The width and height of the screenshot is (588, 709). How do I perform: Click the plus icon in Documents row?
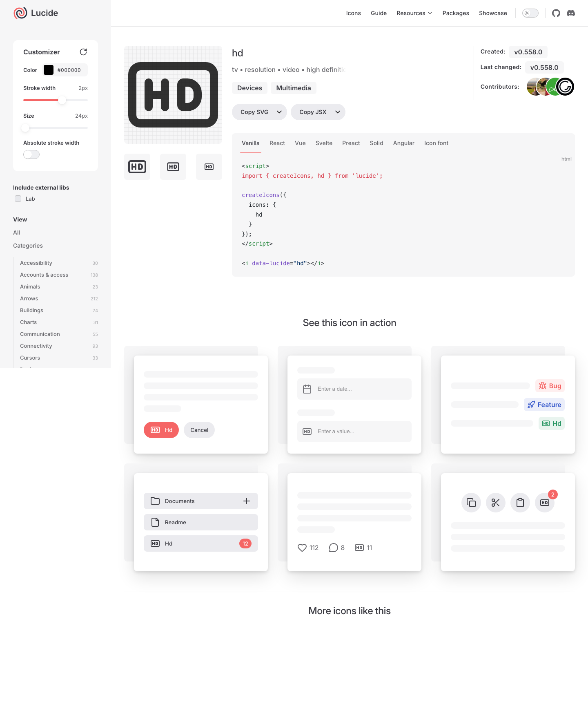point(247,501)
